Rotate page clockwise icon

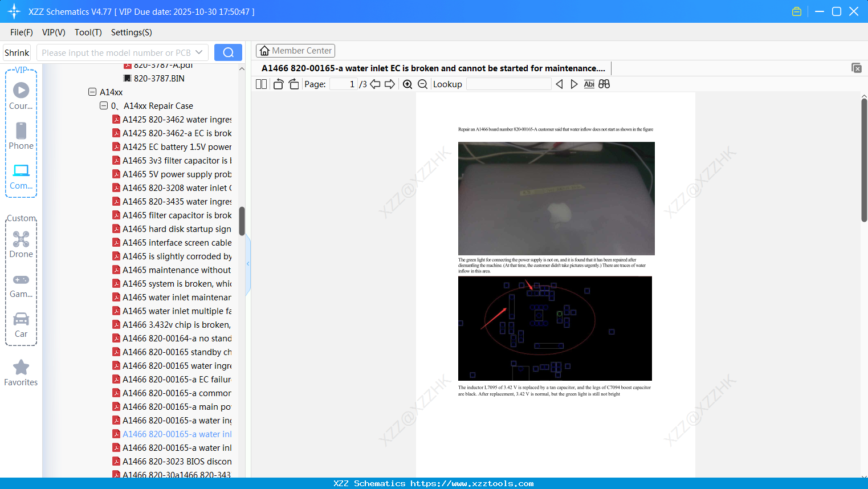pos(294,84)
